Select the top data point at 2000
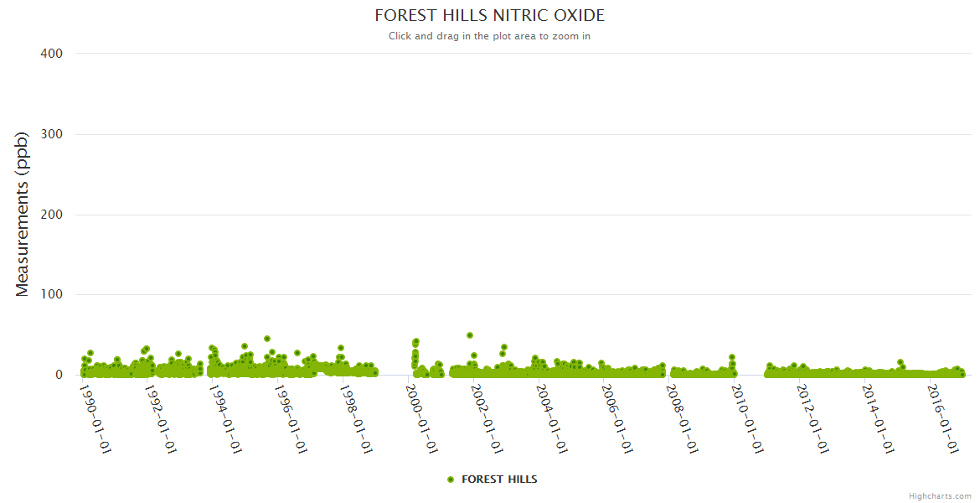The image size is (980, 503). click(x=416, y=341)
